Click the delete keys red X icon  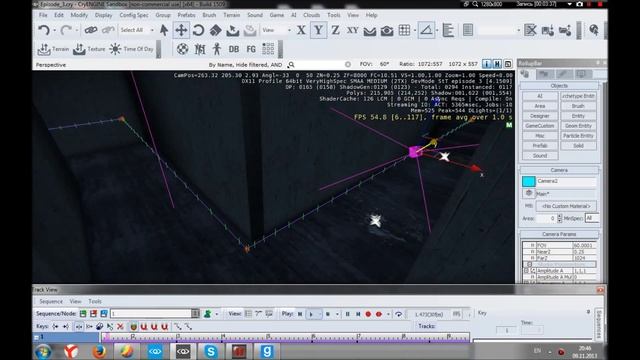(120, 327)
